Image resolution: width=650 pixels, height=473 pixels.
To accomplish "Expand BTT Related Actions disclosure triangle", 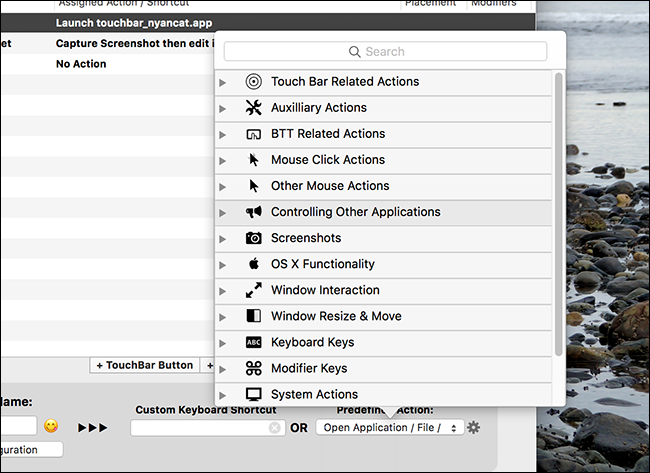I will tap(223, 135).
